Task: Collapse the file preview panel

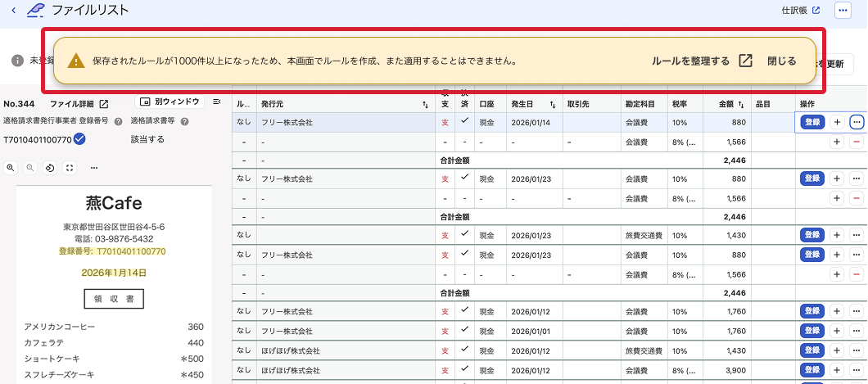Action: coord(217,102)
